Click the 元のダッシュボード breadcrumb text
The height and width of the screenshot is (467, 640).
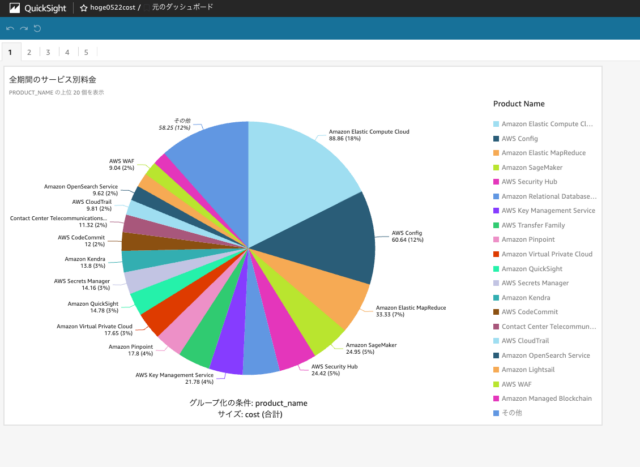tap(182, 7)
